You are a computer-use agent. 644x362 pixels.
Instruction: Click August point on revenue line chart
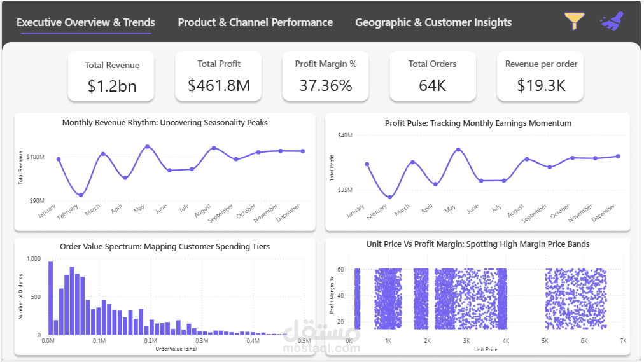pos(214,148)
